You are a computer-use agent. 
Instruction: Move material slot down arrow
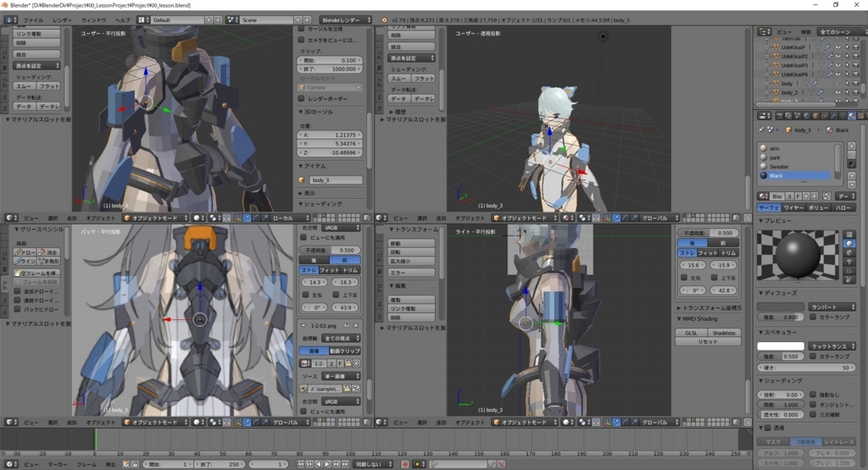click(851, 185)
